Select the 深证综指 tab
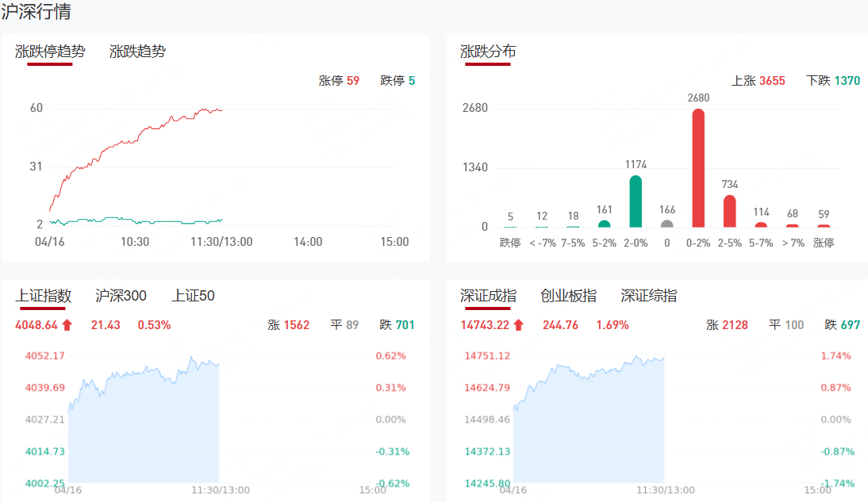 pos(649,296)
